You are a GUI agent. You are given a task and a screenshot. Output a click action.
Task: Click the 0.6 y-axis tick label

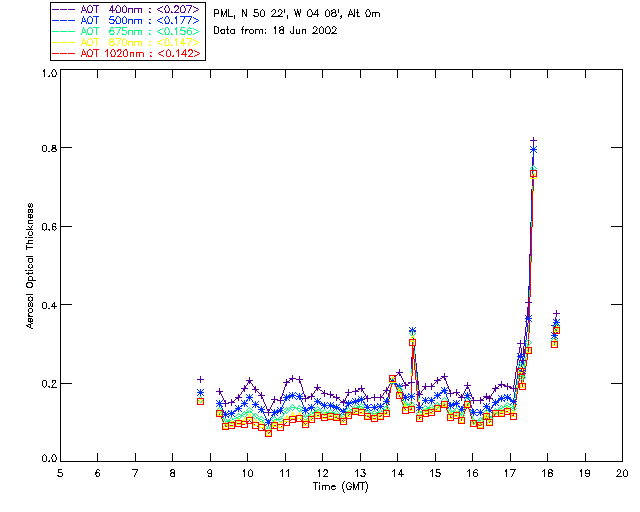coord(49,227)
